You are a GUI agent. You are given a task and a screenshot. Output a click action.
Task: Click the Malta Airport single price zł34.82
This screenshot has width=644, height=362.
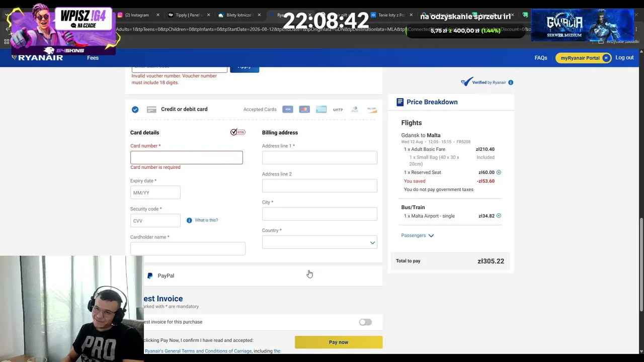487,216
